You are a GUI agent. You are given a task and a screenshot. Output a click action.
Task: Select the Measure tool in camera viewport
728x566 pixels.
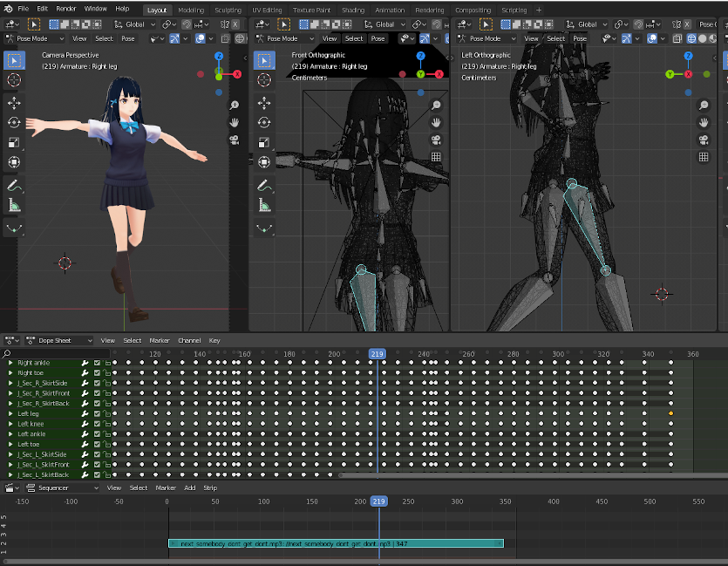(x=14, y=206)
